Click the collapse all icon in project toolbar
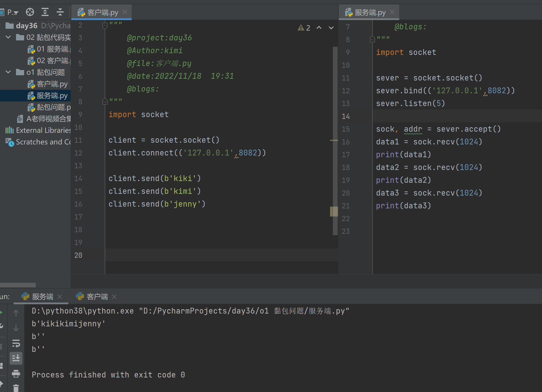Screen dimensions: 542x392 (60, 12)
